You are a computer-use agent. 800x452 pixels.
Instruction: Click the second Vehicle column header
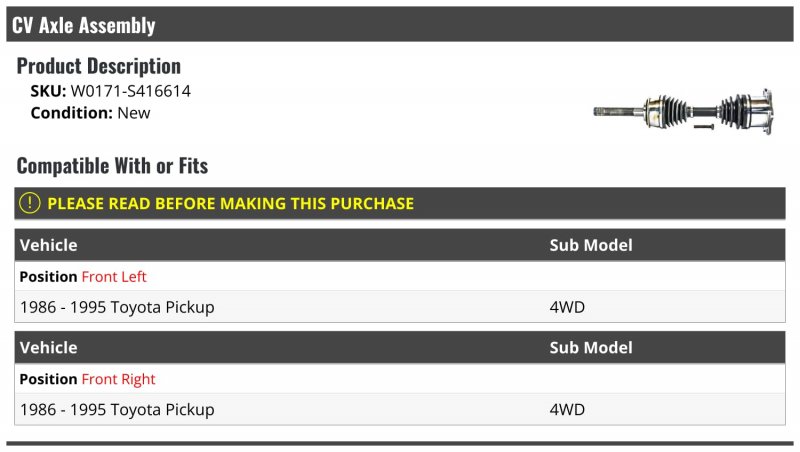48,348
